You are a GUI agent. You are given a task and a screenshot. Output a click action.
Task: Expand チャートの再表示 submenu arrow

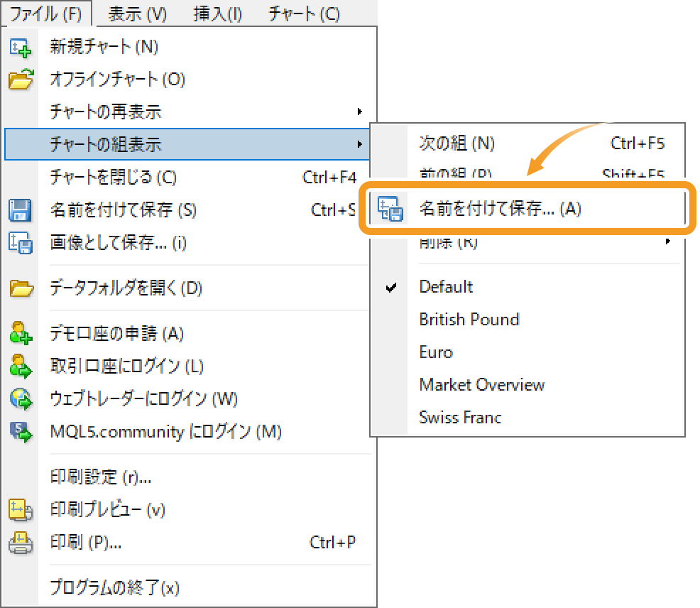(360, 112)
